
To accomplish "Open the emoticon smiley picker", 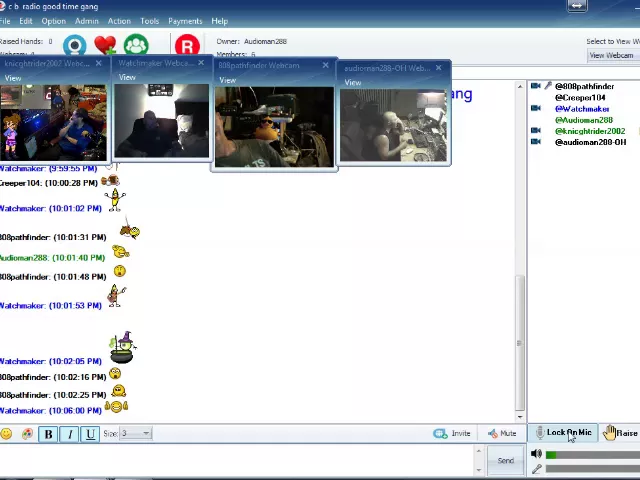I will 6,433.
